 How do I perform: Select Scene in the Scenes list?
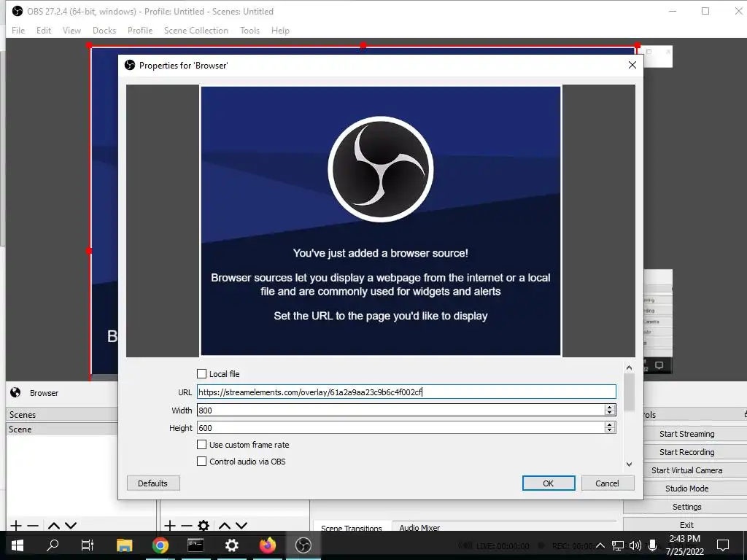tap(62, 429)
